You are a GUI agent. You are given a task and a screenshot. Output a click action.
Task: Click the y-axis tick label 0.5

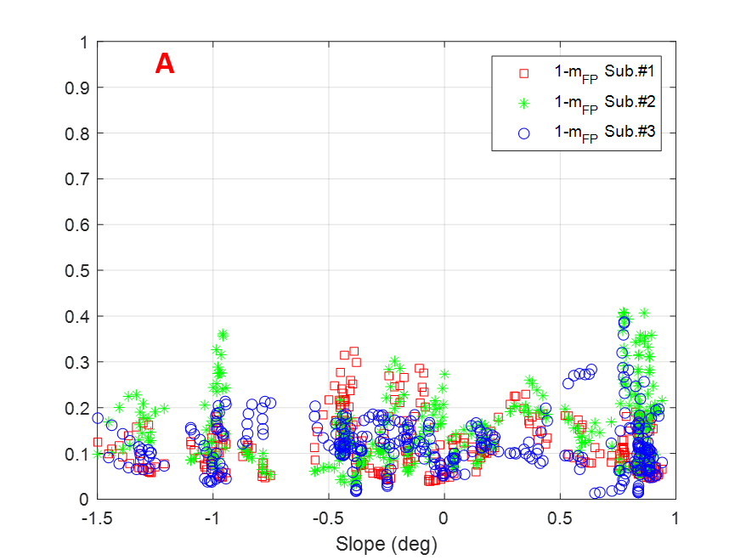77,271
